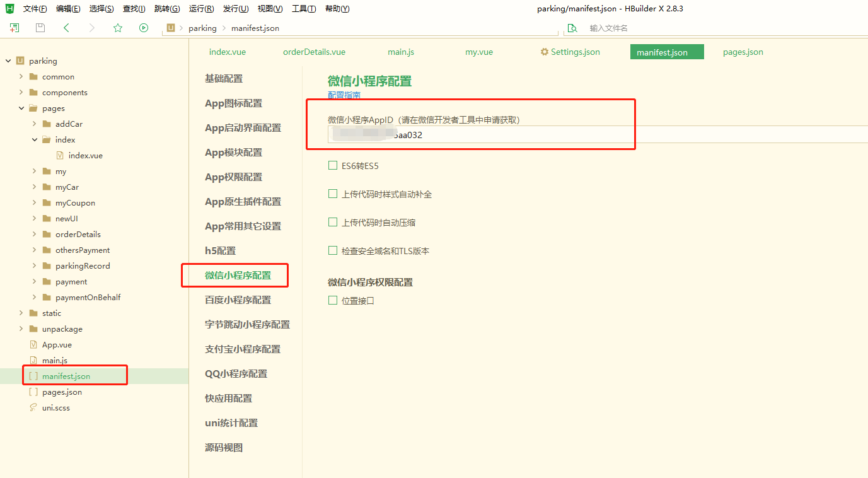The height and width of the screenshot is (478, 868).
Task: Open uni统计配置 section
Action: [x=231, y=423]
